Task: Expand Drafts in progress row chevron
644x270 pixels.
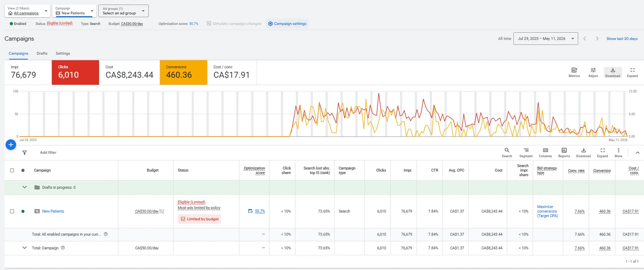Action: (24, 187)
